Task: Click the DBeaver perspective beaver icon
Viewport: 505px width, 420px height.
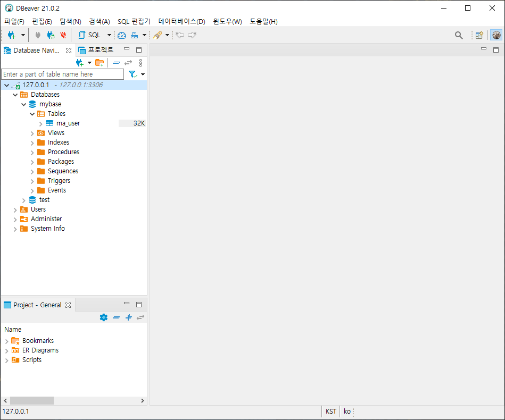Action: (x=496, y=35)
